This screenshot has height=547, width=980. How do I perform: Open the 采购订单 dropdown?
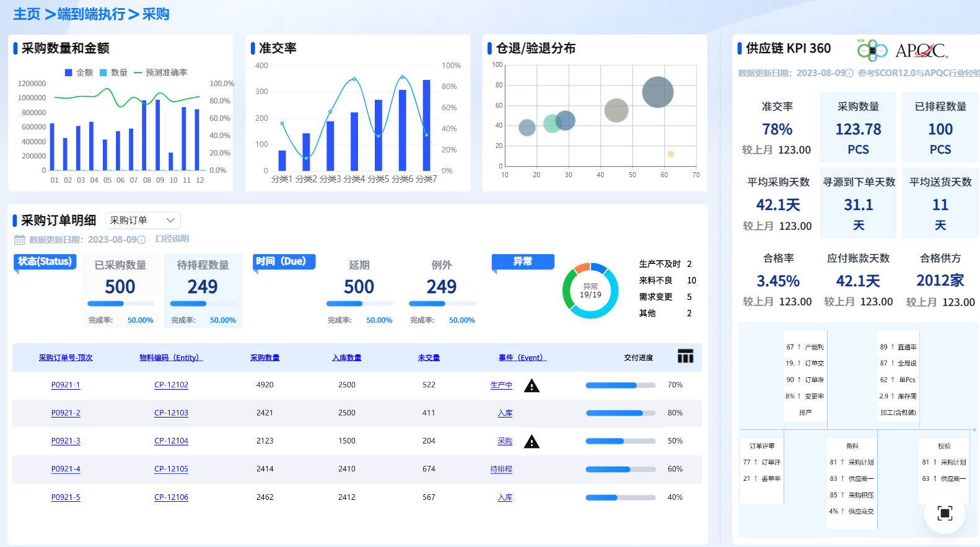click(143, 221)
